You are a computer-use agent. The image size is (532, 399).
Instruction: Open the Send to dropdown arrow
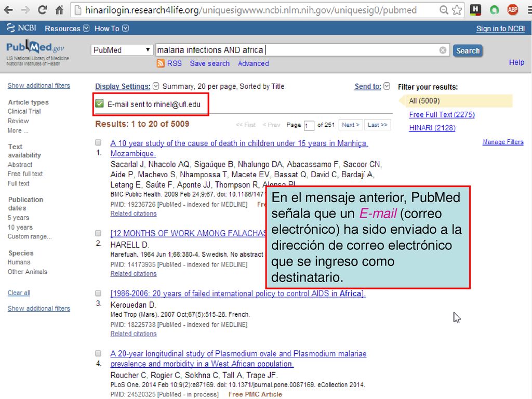(387, 86)
